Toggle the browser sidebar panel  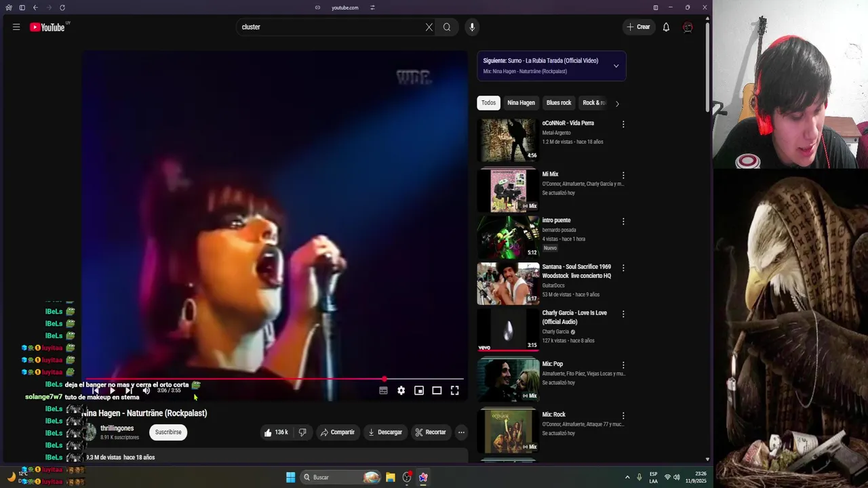(22, 7)
